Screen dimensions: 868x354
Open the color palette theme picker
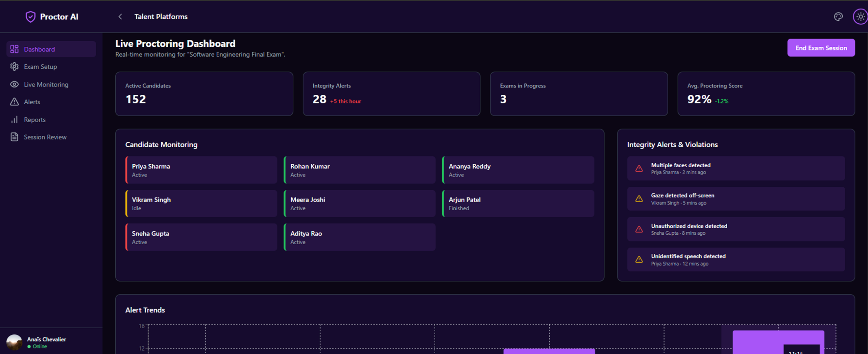[x=838, y=17]
